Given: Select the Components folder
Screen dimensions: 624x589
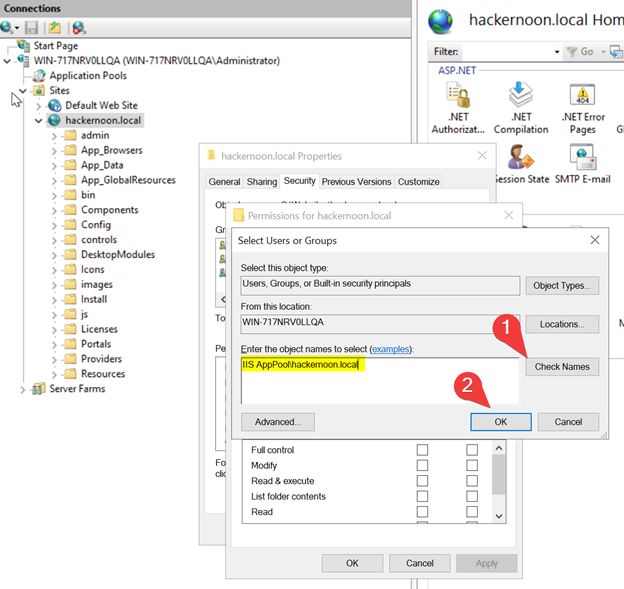Looking at the screenshot, I should click(110, 210).
